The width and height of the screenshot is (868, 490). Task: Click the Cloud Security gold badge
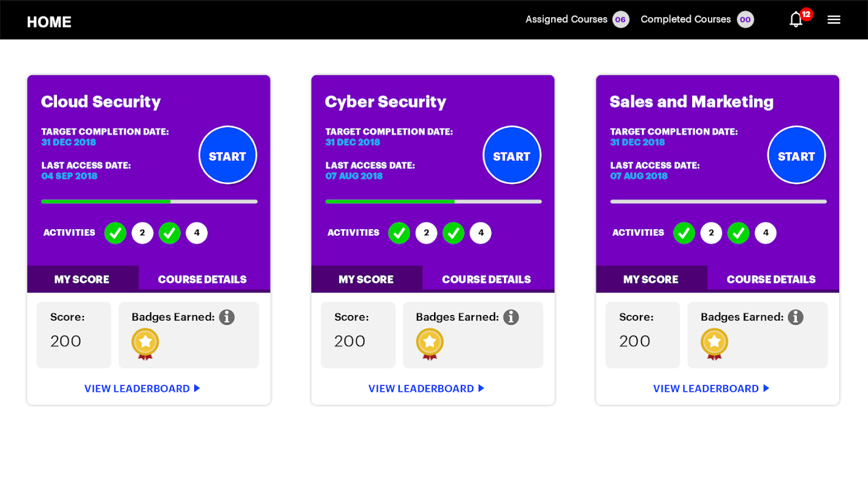click(x=145, y=344)
